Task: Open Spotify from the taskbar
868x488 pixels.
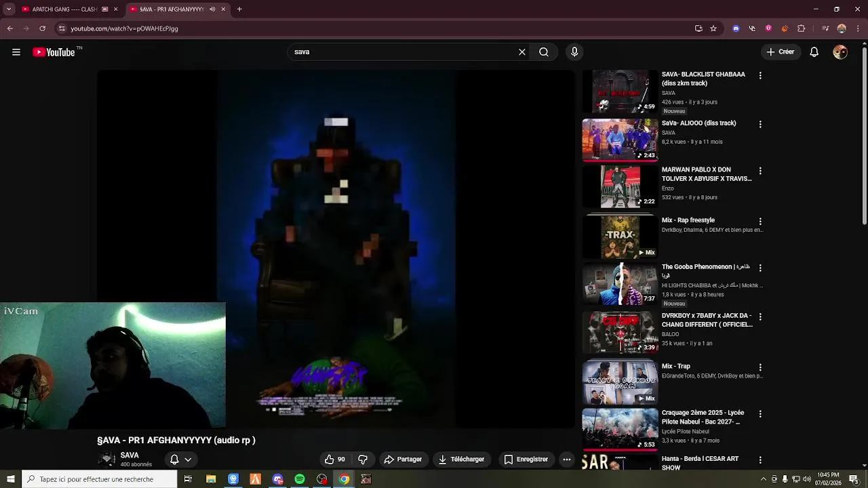Action: coord(300,479)
